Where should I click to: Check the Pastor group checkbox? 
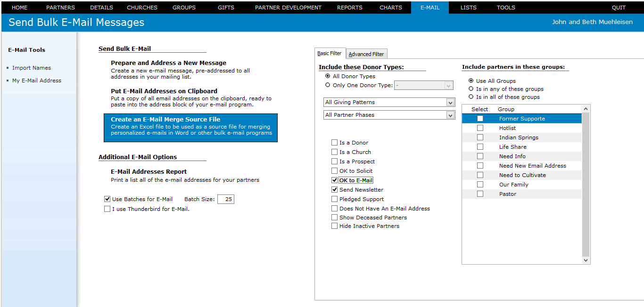480,194
